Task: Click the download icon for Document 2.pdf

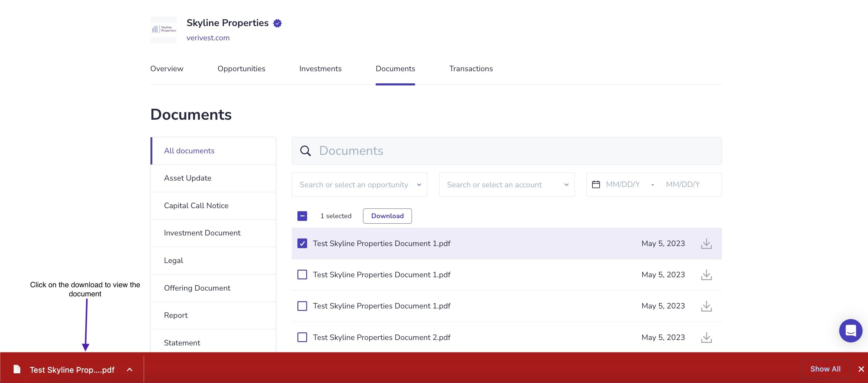Action: click(706, 338)
